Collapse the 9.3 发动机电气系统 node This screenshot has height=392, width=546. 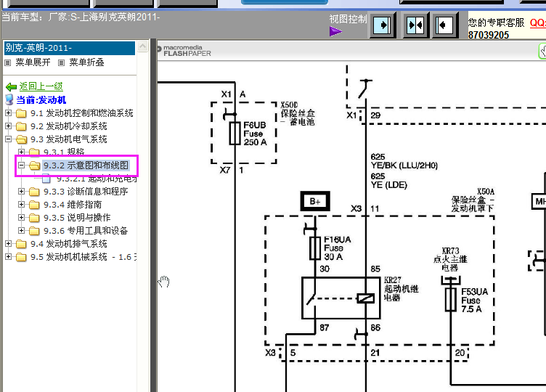tap(9, 139)
